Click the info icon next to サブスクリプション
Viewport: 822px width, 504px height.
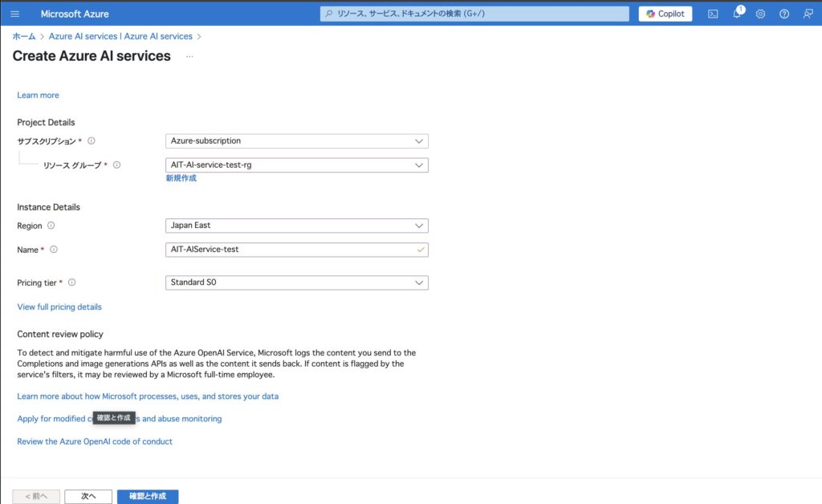[92, 141]
